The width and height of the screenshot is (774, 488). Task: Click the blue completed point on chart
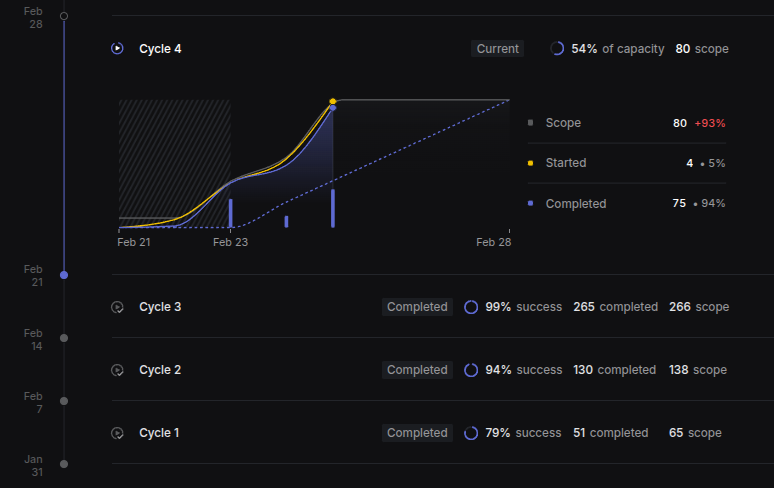click(333, 108)
